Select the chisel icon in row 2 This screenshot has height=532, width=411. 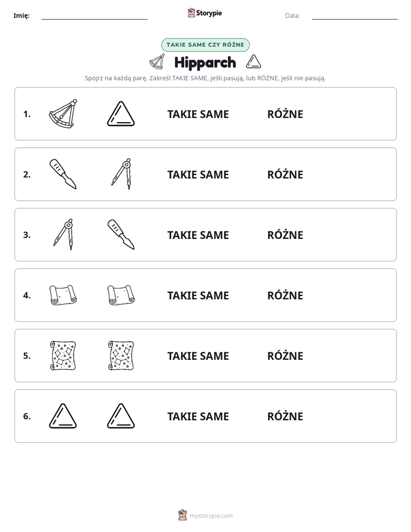pos(63,174)
